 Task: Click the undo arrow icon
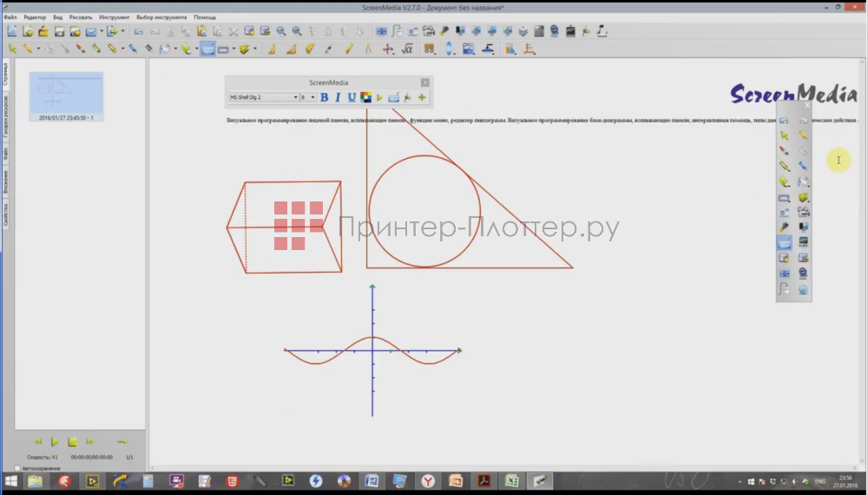click(x=138, y=31)
